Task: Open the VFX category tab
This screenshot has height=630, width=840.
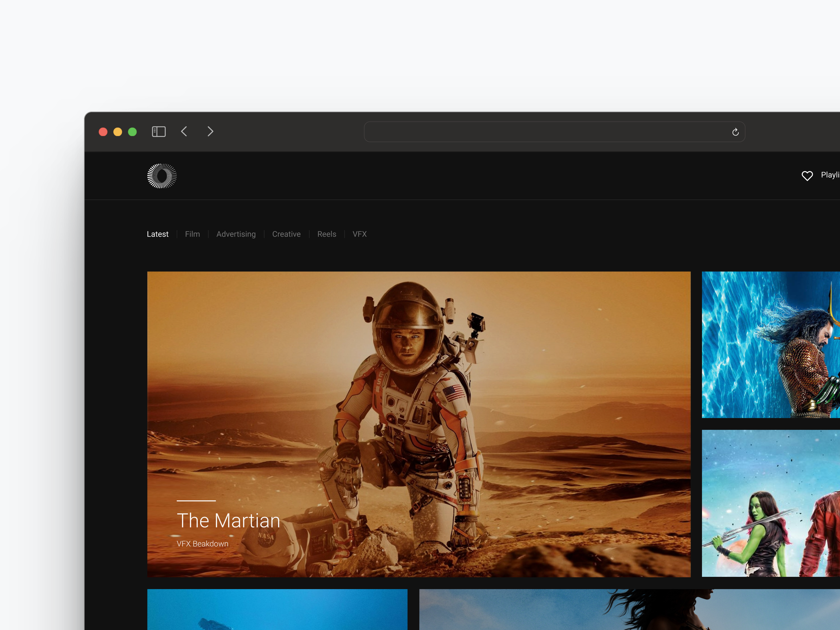Action: (x=359, y=234)
